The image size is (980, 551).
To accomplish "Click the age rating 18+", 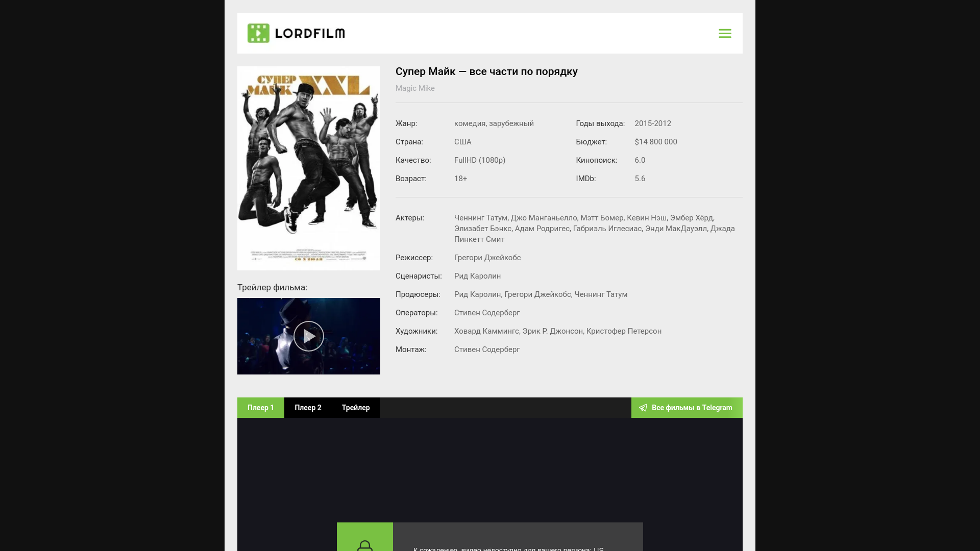I will click(x=460, y=179).
